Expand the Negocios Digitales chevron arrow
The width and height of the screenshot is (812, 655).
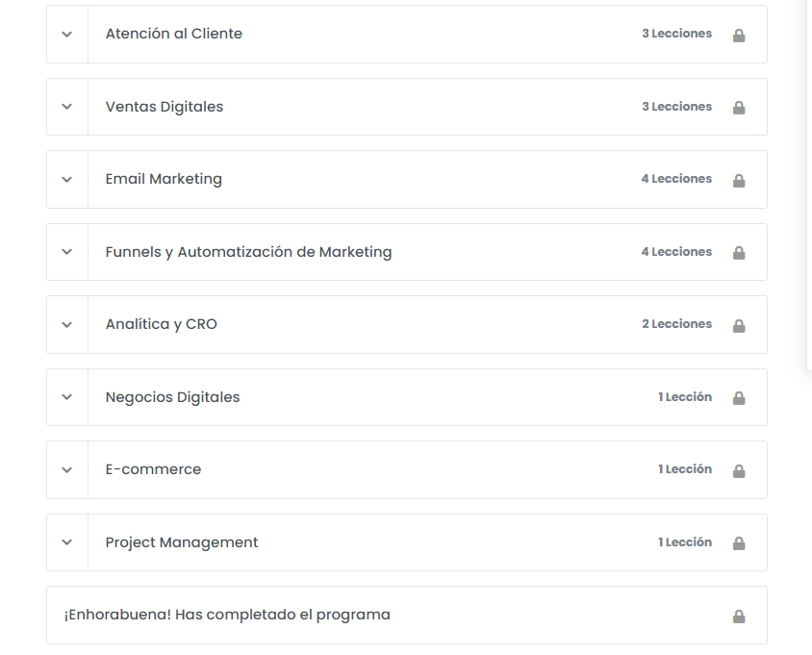[x=66, y=397]
